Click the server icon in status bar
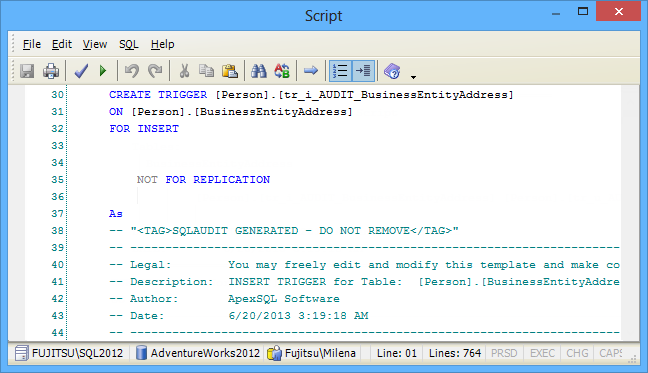 [21, 354]
